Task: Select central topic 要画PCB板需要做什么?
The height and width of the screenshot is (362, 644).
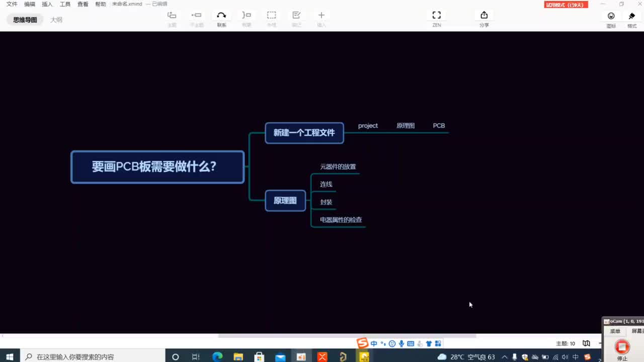Action: click(157, 167)
